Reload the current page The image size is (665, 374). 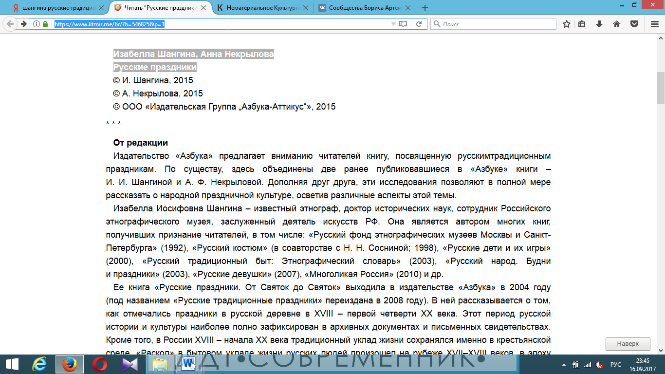pos(419,24)
